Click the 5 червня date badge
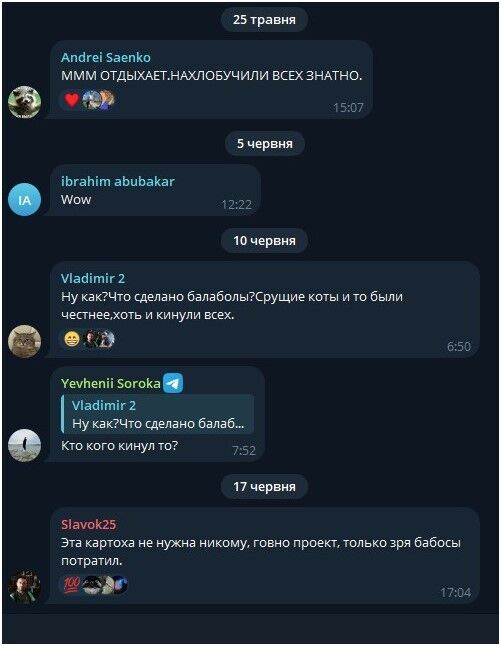 pyautogui.click(x=265, y=143)
